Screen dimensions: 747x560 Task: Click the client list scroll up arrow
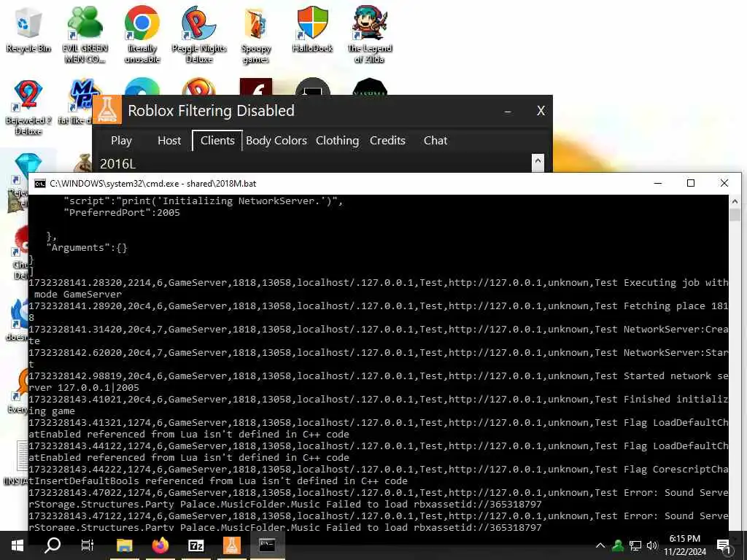point(538,161)
